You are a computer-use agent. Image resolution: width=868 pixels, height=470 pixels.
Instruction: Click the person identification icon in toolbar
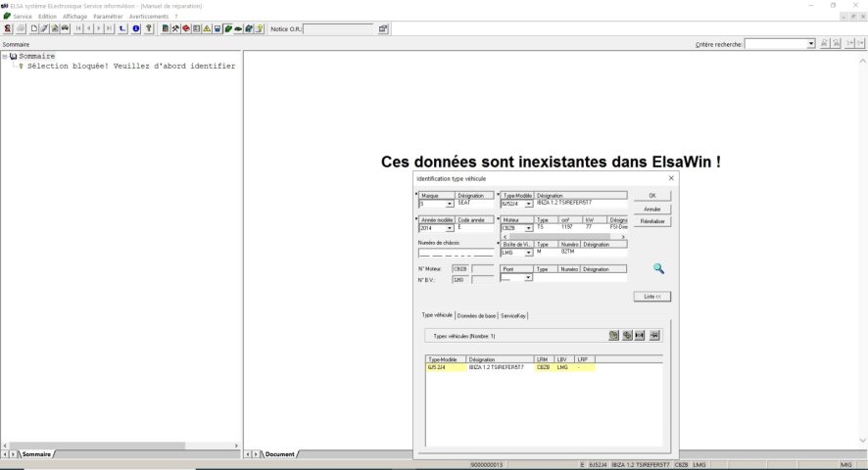tap(8, 28)
